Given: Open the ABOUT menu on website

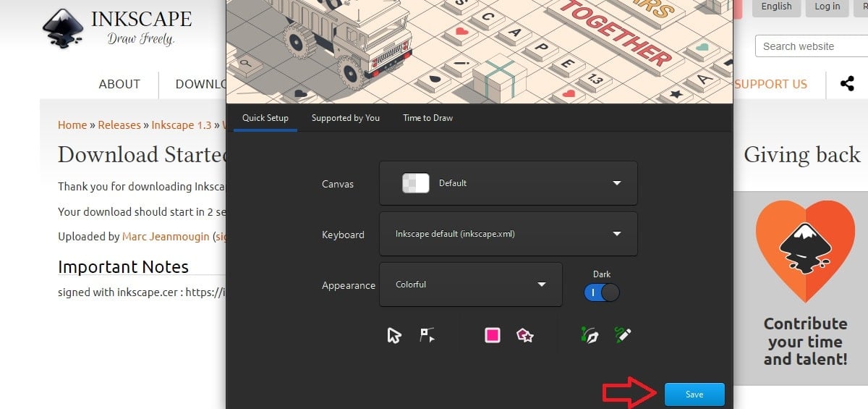Looking at the screenshot, I should click(x=119, y=84).
